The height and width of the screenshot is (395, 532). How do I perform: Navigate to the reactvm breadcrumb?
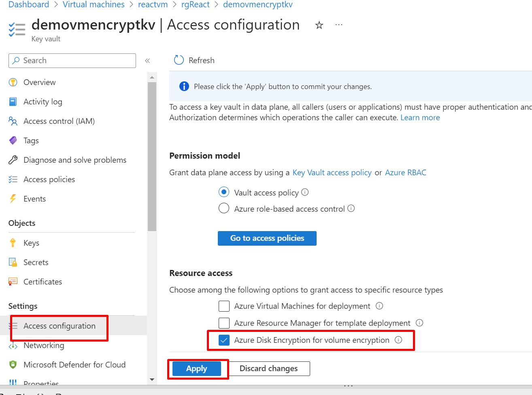[153, 4]
